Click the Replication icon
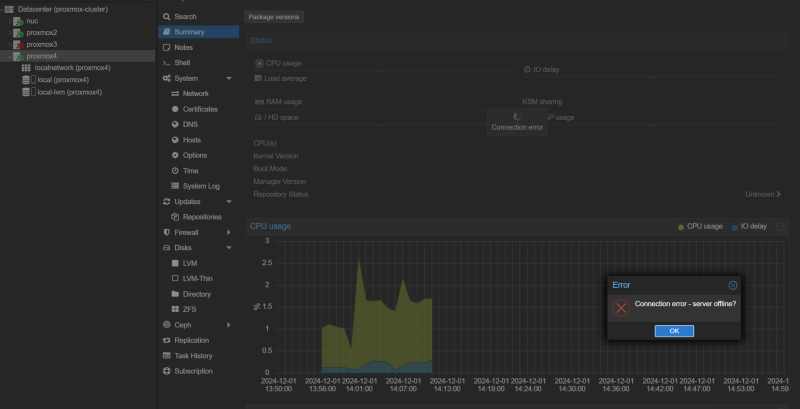 (x=166, y=340)
